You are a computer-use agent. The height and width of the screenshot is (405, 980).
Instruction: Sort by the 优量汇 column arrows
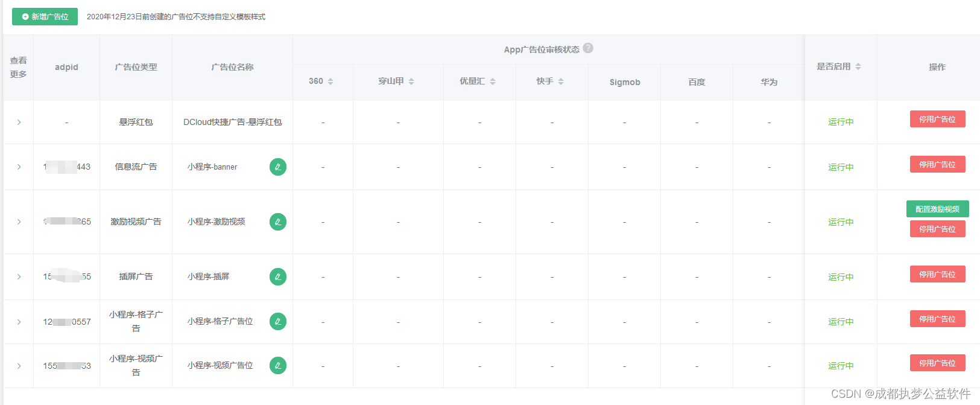click(x=493, y=81)
